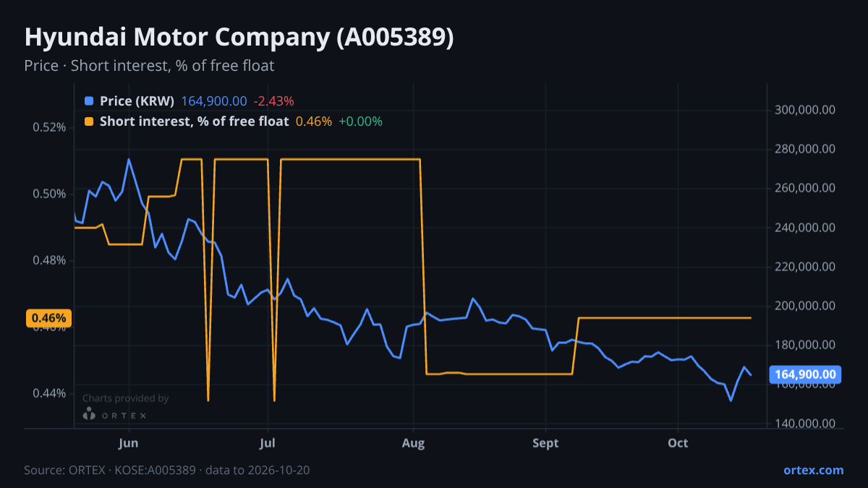
Task: Click the chart subtitle Price · Short interest
Action: (149, 66)
